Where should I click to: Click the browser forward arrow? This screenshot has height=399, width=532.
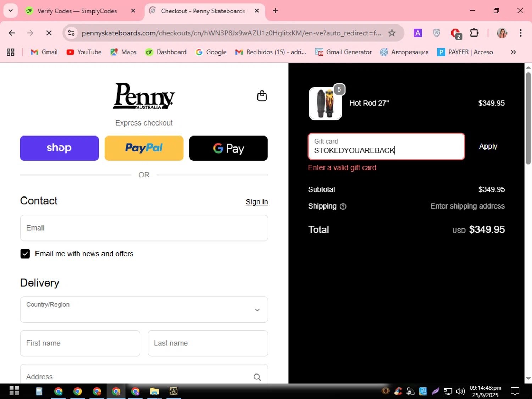tap(30, 33)
